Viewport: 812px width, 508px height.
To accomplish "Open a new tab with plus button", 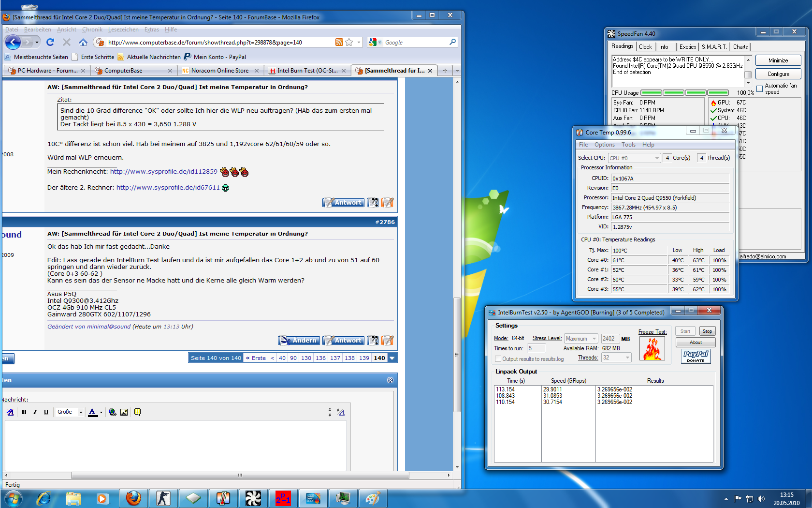I will [445, 71].
